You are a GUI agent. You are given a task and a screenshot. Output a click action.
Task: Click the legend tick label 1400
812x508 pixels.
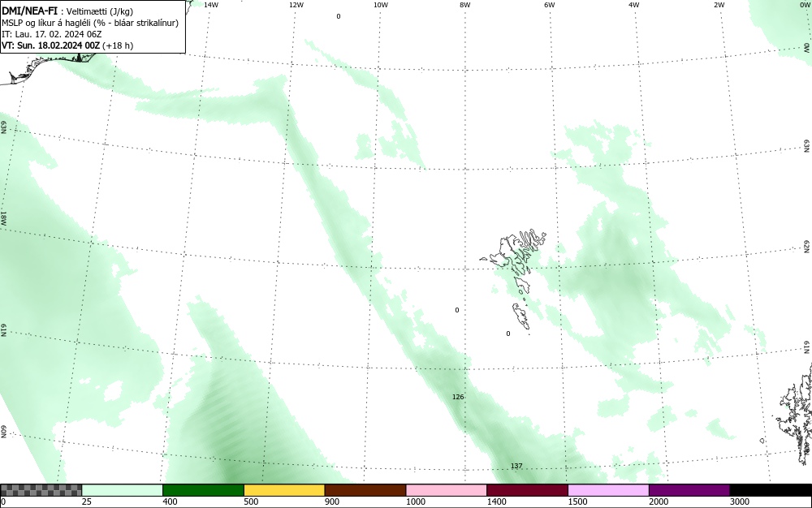(496, 502)
